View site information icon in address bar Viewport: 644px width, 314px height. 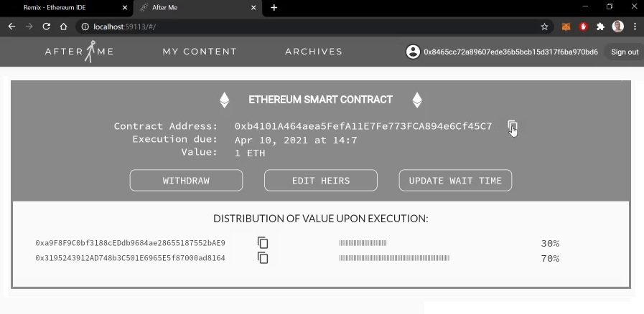click(x=85, y=27)
